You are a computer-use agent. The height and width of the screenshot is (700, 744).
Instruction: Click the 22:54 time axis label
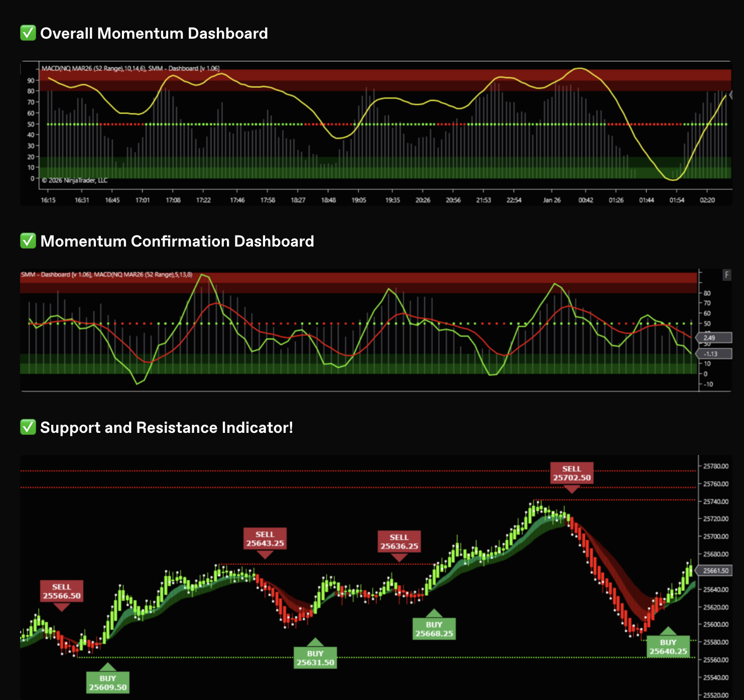point(514,200)
